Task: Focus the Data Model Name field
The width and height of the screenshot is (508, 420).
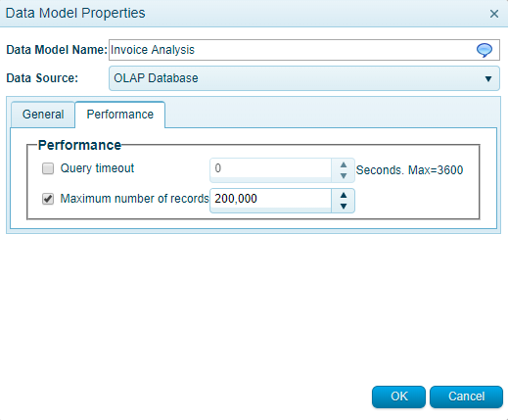Action: click(304, 50)
